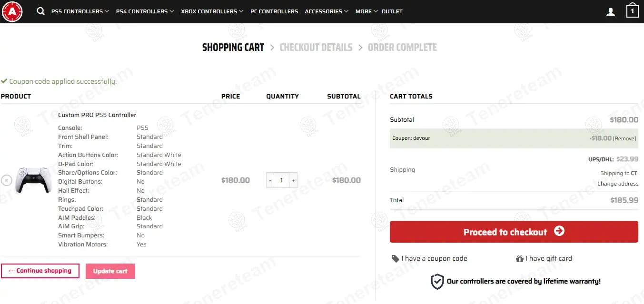Click Continue shopping button
This screenshot has width=644, height=304.
pyautogui.click(x=40, y=271)
